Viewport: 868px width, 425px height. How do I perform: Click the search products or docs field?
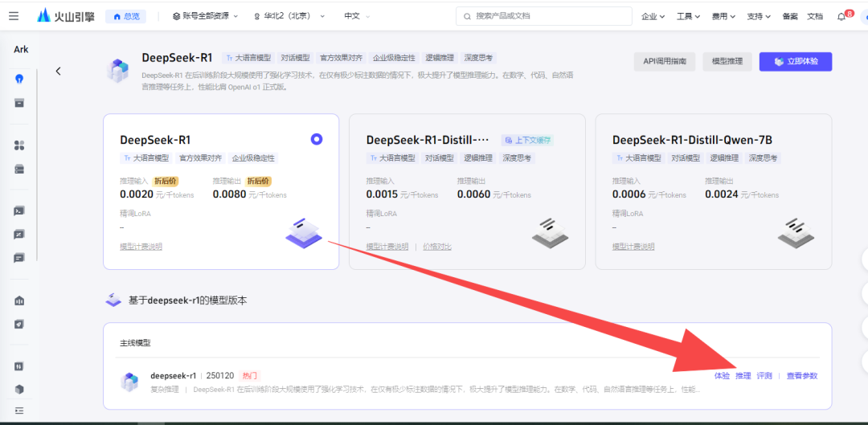(544, 17)
